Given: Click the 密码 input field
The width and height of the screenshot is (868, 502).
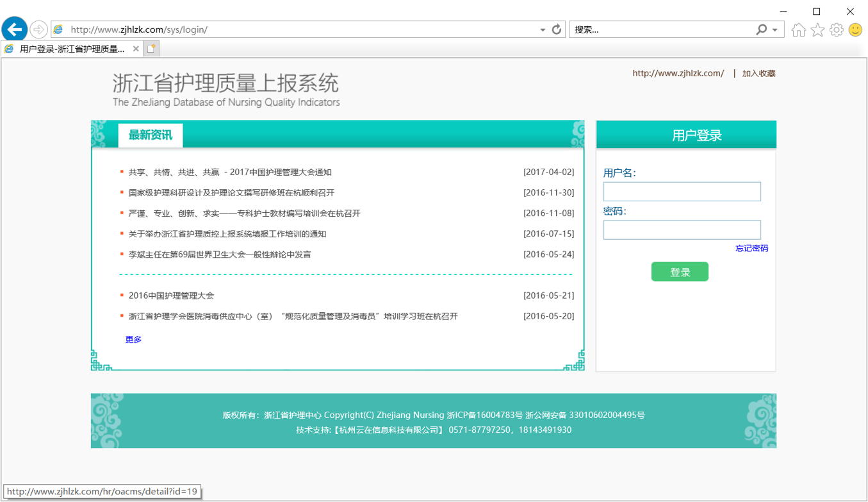Looking at the screenshot, I should click(x=682, y=230).
